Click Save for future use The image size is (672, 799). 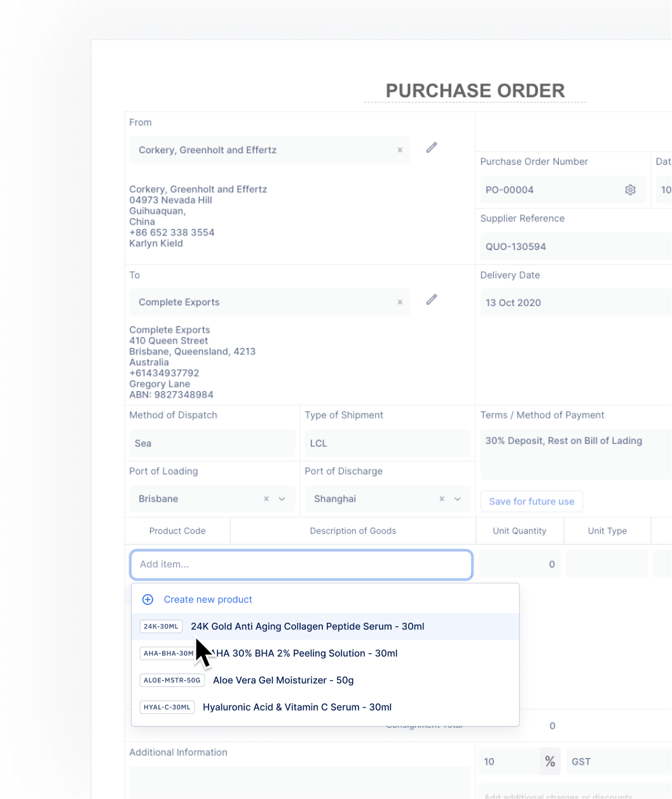tap(531, 501)
